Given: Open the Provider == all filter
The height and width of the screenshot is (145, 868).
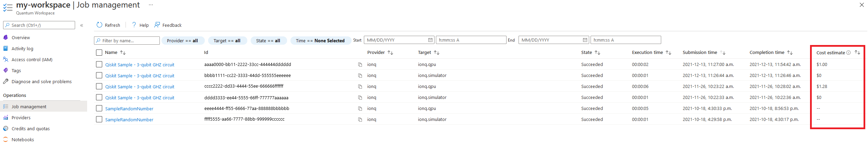Looking at the screenshot, I should pos(183,41).
